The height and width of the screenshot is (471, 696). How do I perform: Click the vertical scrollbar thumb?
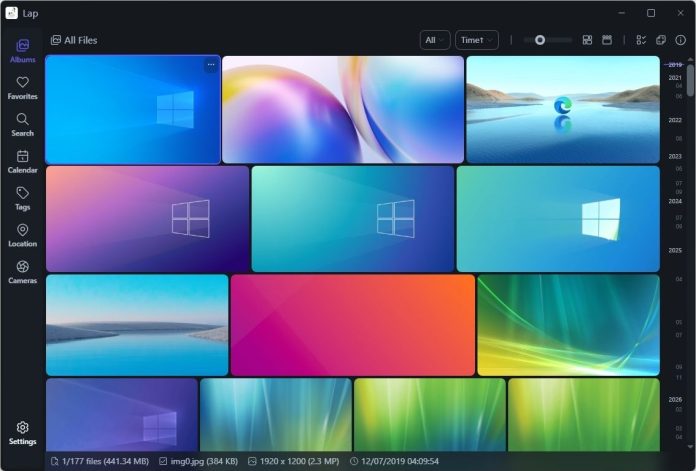(x=690, y=80)
